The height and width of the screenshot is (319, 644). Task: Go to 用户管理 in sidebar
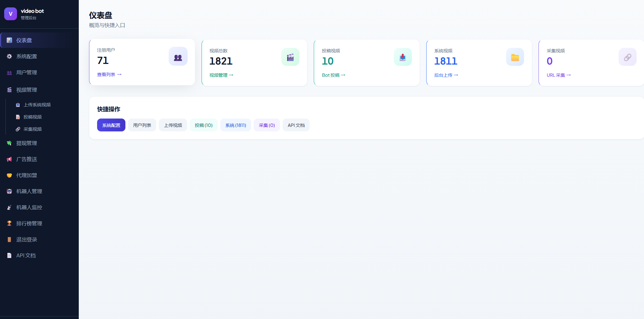point(26,73)
